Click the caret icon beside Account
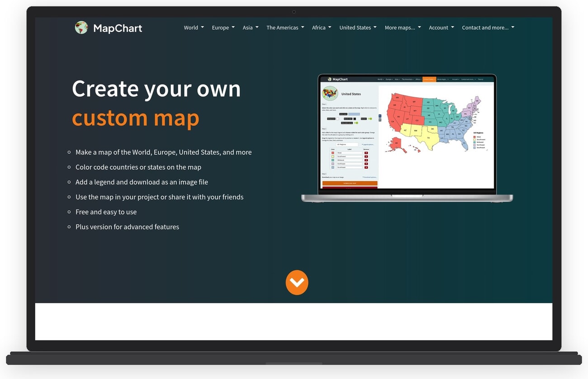Screen dimensions: 588x379 coord(452,27)
